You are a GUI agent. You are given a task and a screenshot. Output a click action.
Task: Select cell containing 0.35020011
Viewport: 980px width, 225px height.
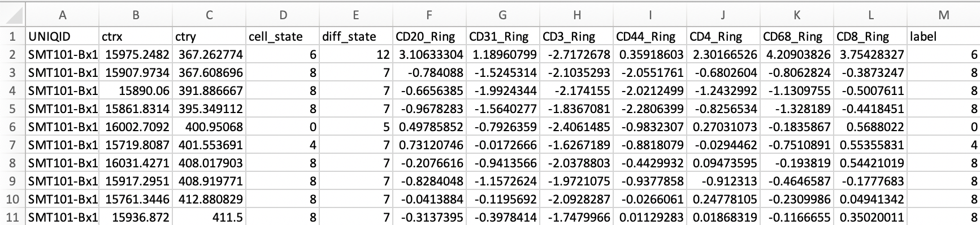pos(870,217)
